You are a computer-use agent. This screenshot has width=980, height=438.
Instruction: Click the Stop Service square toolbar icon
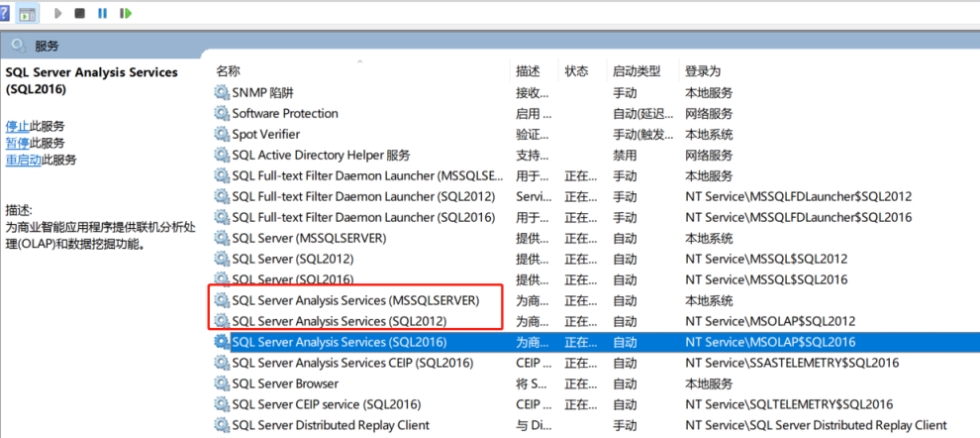click(x=79, y=13)
